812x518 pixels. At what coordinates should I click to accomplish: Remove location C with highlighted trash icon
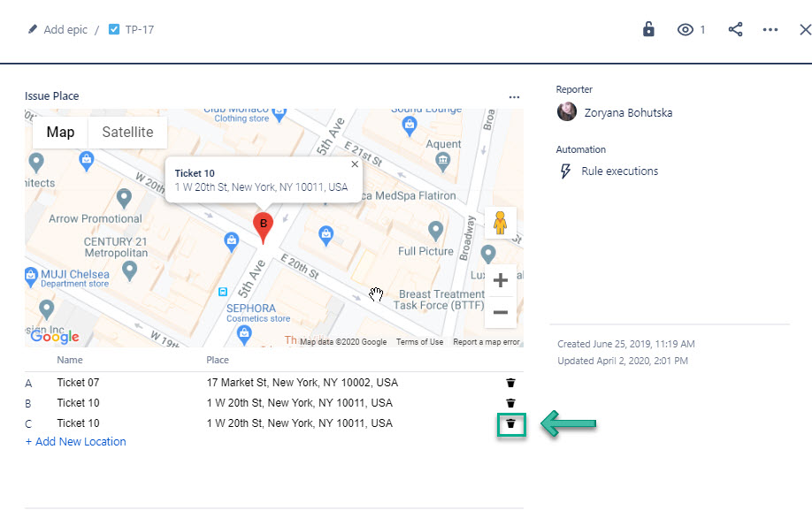click(510, 424)
